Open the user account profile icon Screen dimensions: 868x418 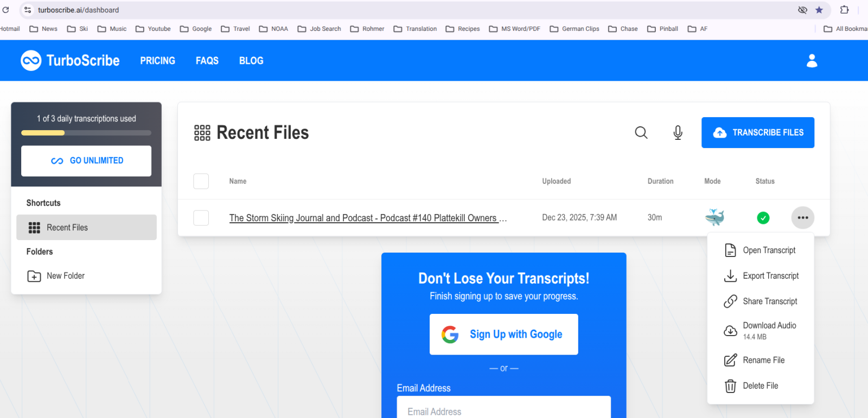point(812,61)
